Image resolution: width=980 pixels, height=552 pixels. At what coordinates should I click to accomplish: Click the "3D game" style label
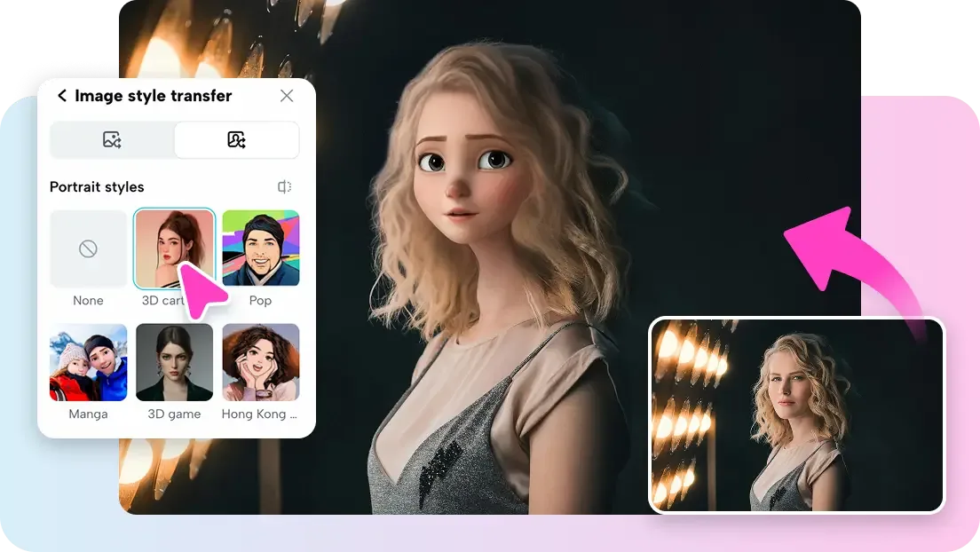(x=174, y=414)
